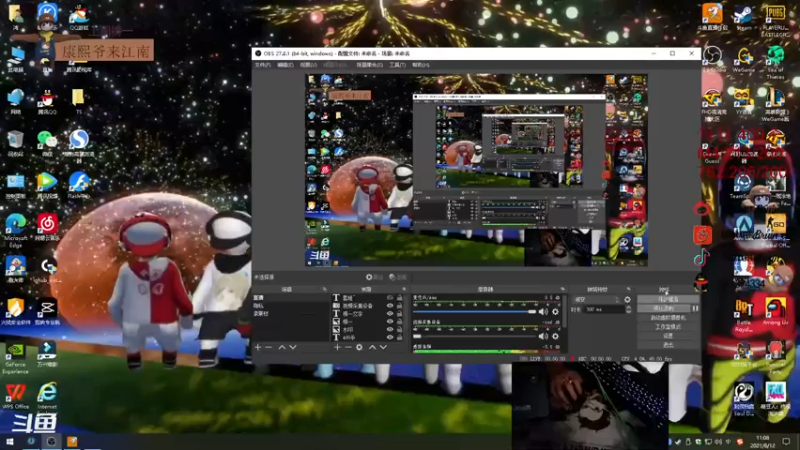Toggle visibility of third text source

click(390, 314)
